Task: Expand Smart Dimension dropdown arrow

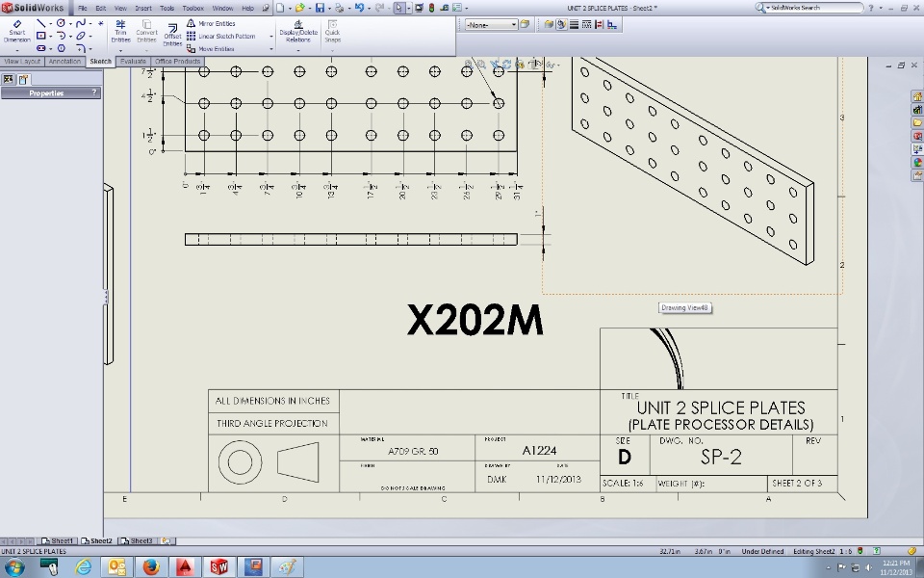Action: coord(16,51)
